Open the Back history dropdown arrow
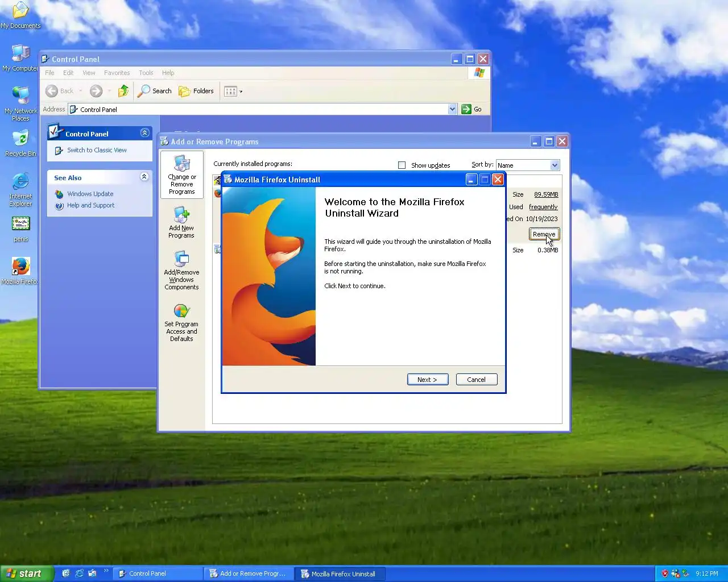The image size is (728, 582). point(81,91)
